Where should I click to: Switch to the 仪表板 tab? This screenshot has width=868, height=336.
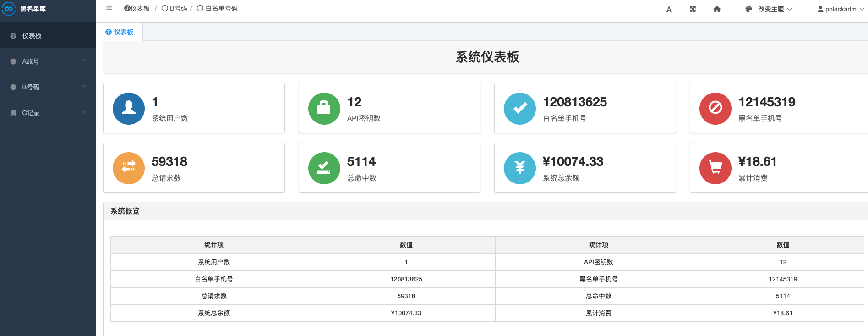tap(120, 32)
